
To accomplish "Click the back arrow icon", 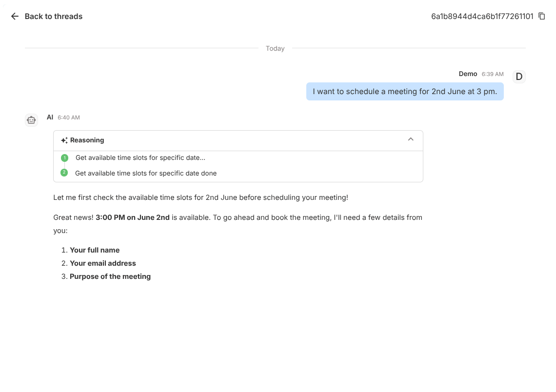I will pyautogui.click(x=15, y=16).
